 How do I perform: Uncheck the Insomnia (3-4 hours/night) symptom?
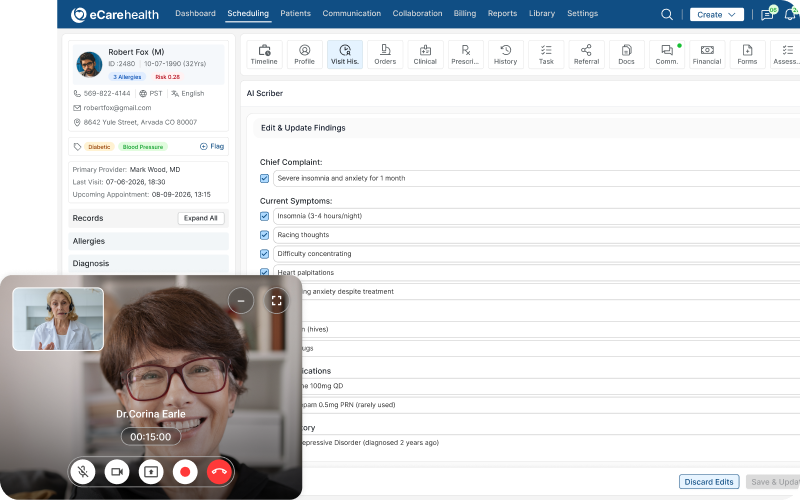coord(264,216)
